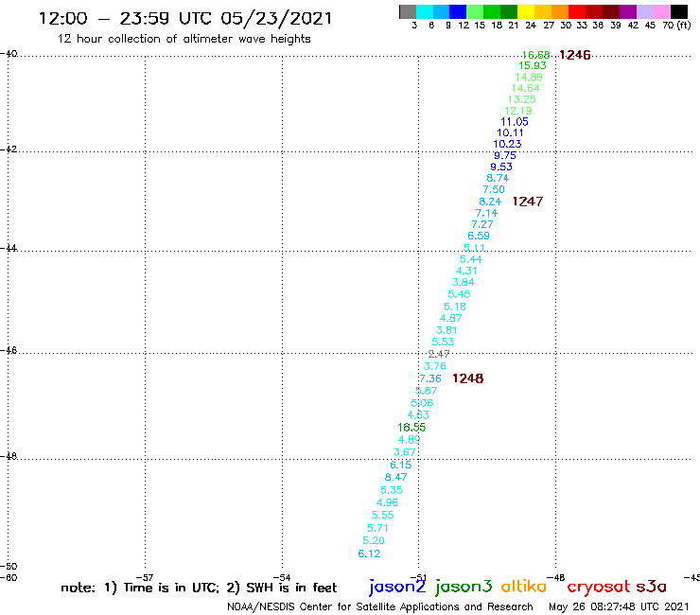Click wave height value 3.67

pyautogui.click(x=405, y=452)
